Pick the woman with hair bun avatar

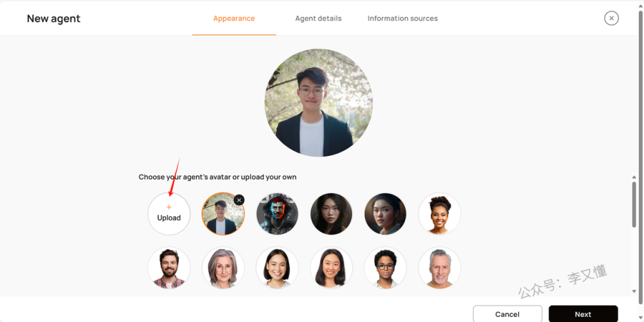(x=440, y=214)
